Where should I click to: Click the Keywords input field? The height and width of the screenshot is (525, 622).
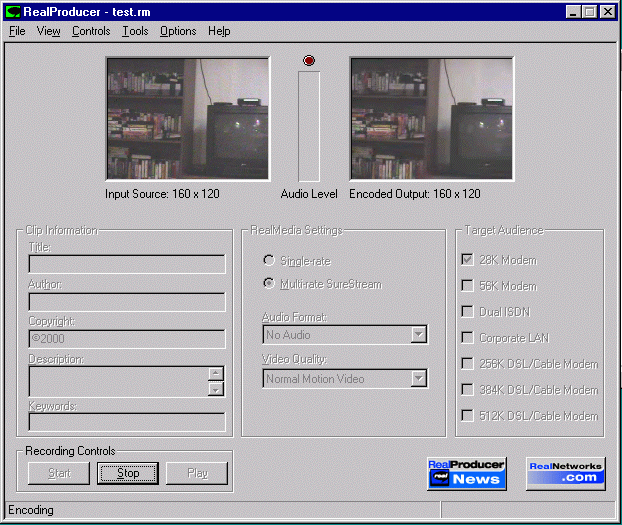click(127, 422)
